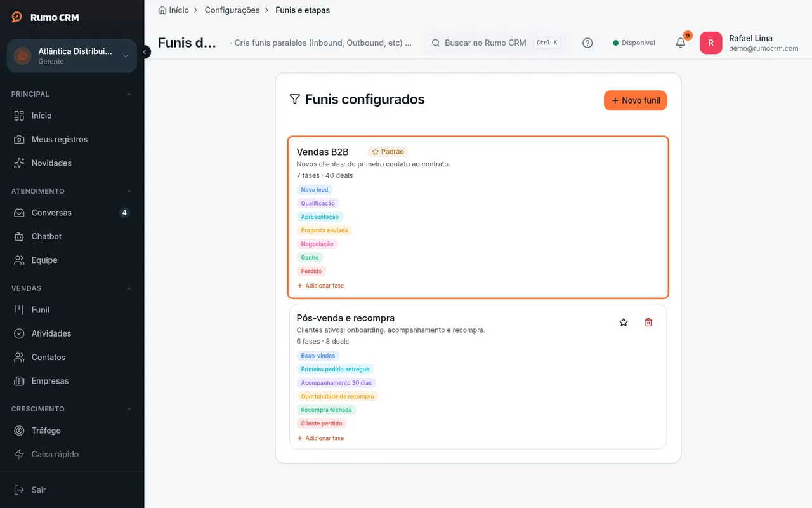Viewport: 812px width, 508px height.
Task: Click the 6 fases · 8 deals text
Action: [323, 341]
